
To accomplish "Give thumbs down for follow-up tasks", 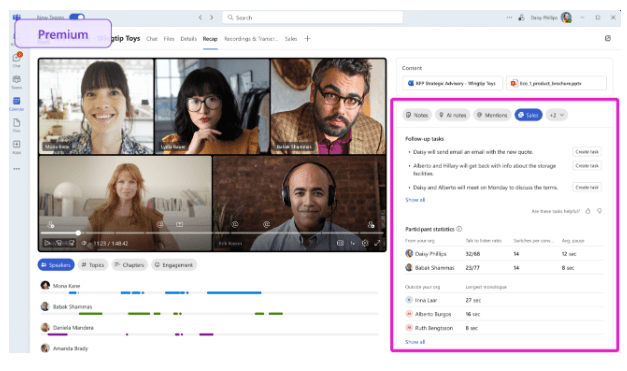I will click(x=599, y=211).
